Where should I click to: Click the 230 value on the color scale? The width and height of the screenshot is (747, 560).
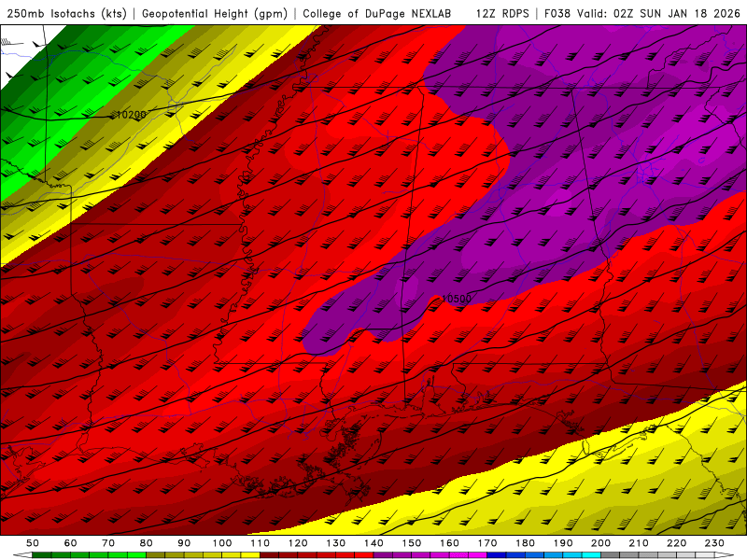pyautogui.click(x=714, y=543)
